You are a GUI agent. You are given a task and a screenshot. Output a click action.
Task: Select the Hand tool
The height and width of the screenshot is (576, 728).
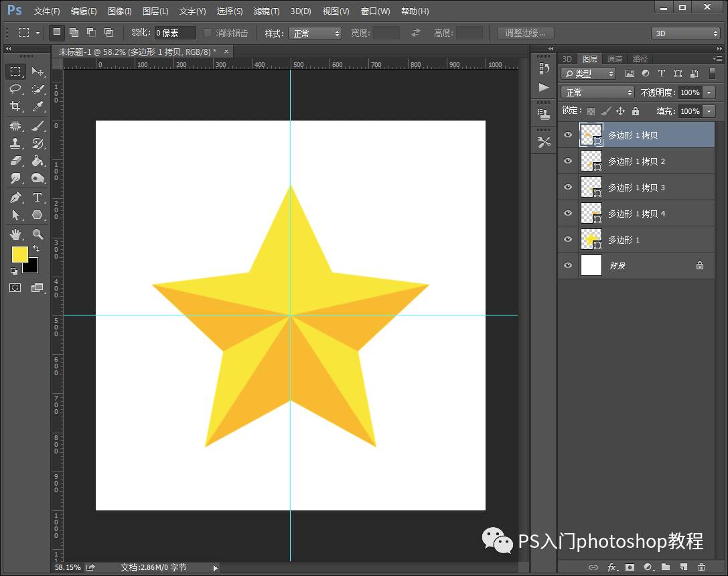click(x=15, y=234)
